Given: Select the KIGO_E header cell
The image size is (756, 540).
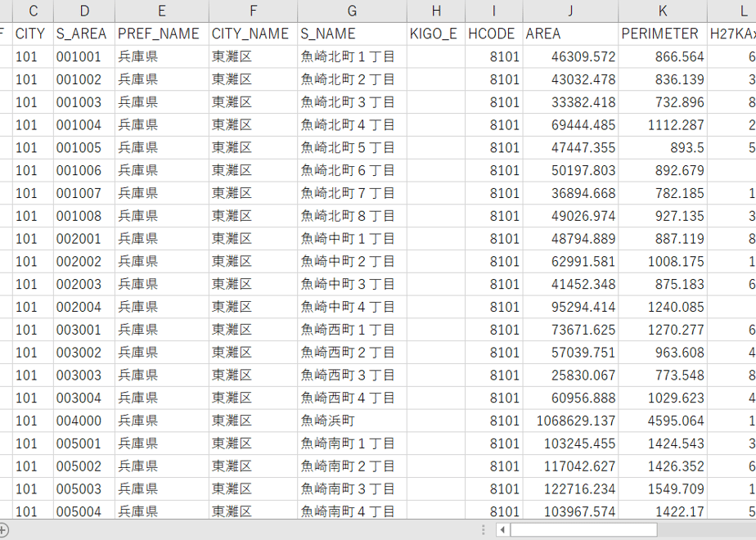Looking at the screenshot, I should tap(436, 34).
